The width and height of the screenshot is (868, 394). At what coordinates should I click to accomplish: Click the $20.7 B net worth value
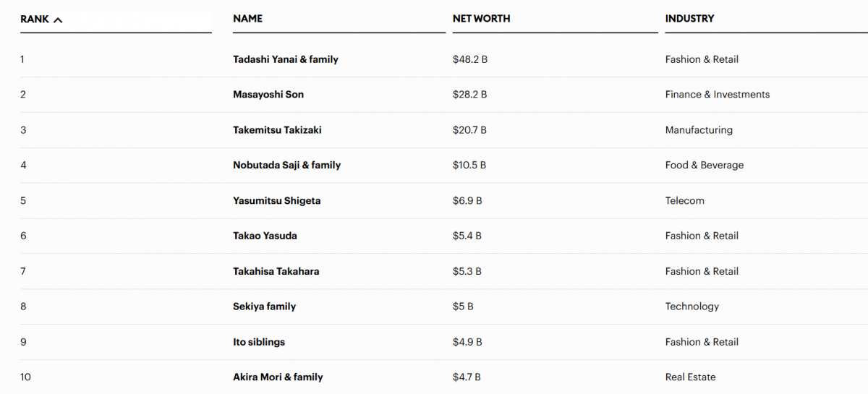coord(469,130)
